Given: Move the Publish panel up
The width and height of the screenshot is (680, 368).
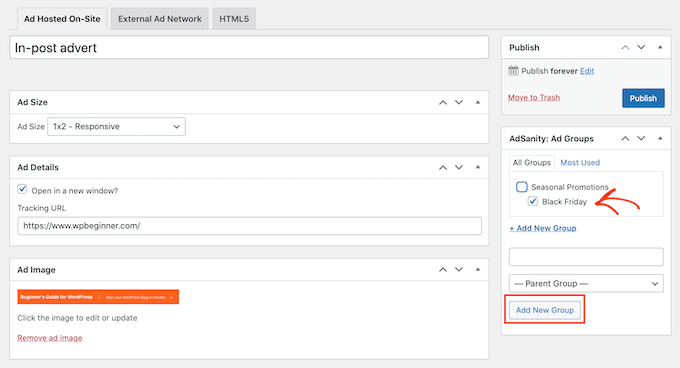Looking at the screenshot, I should pos(625,47).
